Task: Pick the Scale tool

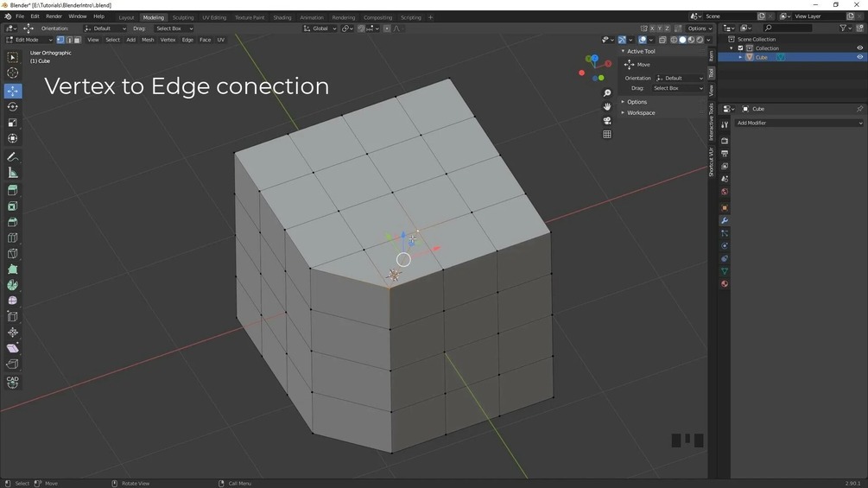Action: pos(13,123)
